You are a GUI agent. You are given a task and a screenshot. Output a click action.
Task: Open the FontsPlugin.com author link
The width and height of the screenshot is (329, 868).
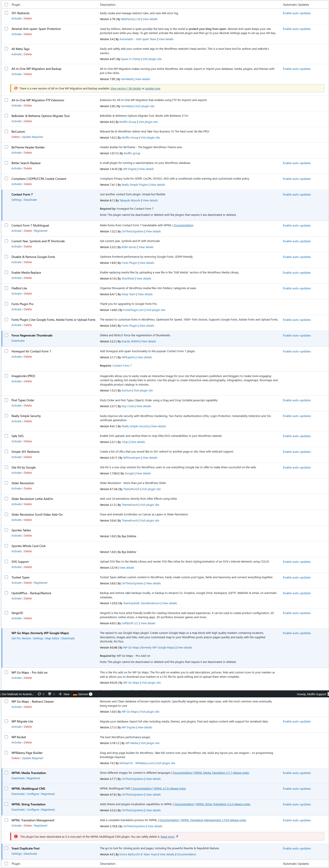[133, 310]
